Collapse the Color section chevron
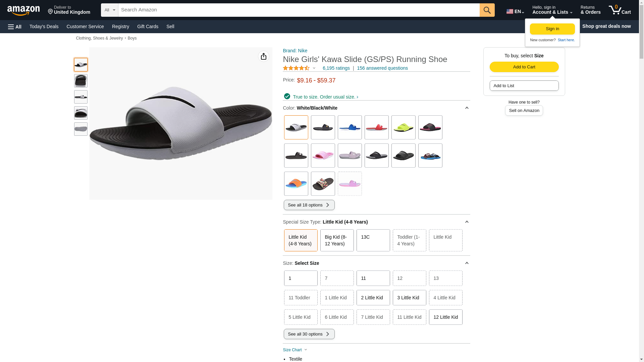Viewport: 644px width, 362px height. coord(466,108)
